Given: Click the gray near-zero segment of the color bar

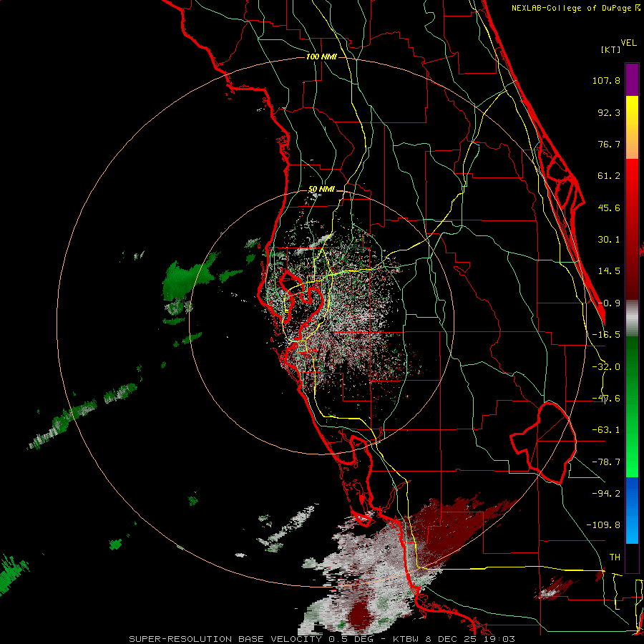Looking at the screenshot, I should click(632, 318).
